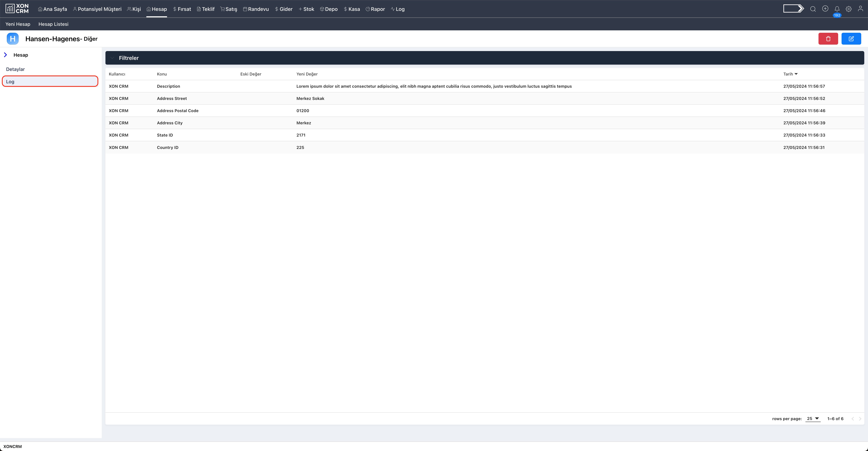Open the Kasa menu
The image size is (868, 451).
[x=352, y=9]
